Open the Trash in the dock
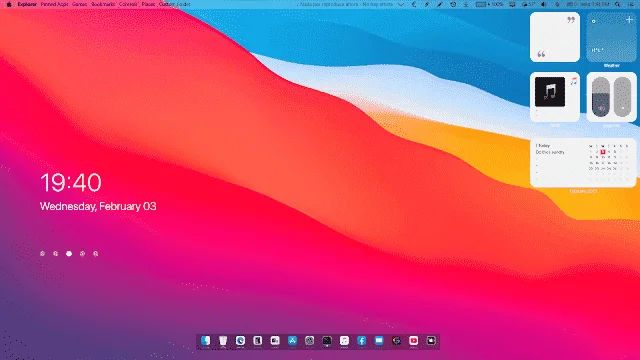This screenshot has width=640, height=360. point(223,340)
